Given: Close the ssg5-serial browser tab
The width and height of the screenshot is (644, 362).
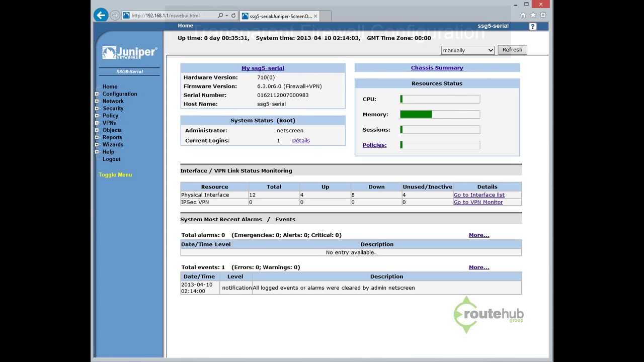Looking at the screenshot, I should (315, 16).
